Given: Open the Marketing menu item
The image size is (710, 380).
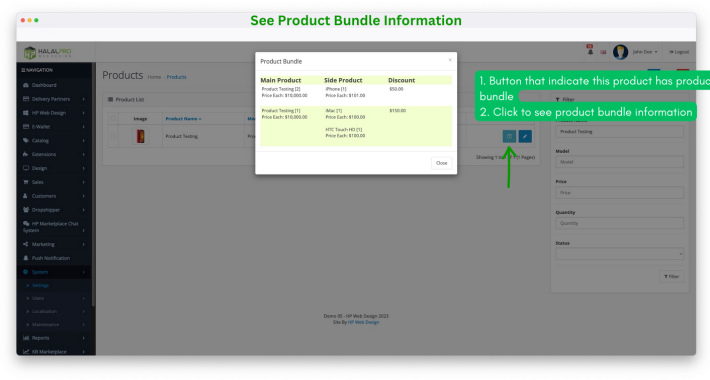Looking at the screenshot, I should pyautogui.click(x=54, y=245).
